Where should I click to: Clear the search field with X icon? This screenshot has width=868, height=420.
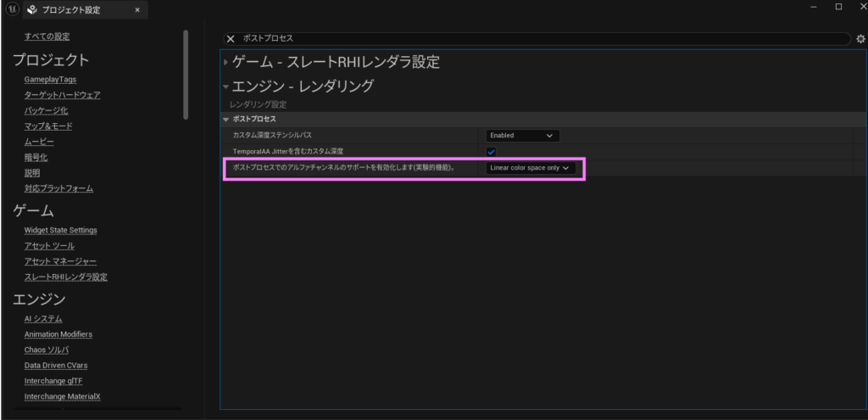pyautogui.click(x=231, y=39)
